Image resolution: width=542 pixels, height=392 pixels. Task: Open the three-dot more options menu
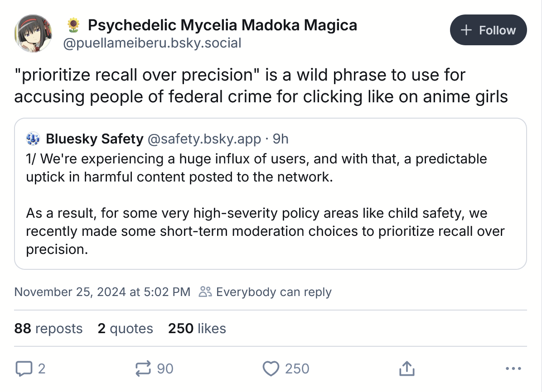(x=513, y=368)
